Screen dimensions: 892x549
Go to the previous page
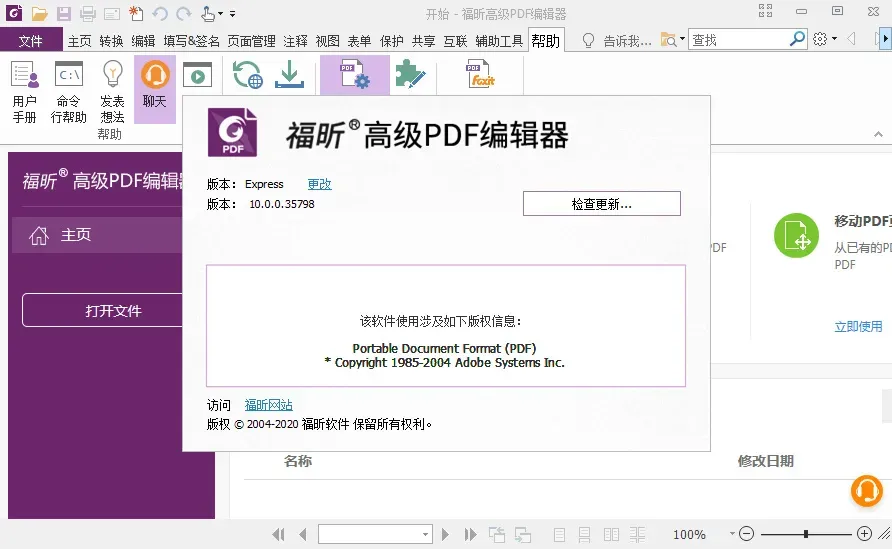303,534
